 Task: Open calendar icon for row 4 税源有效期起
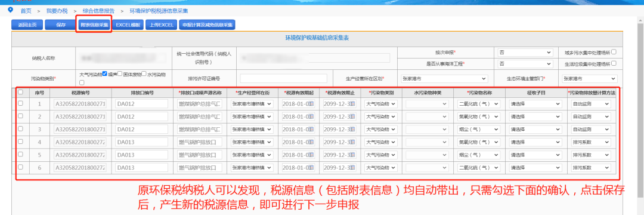click(311, 142)
